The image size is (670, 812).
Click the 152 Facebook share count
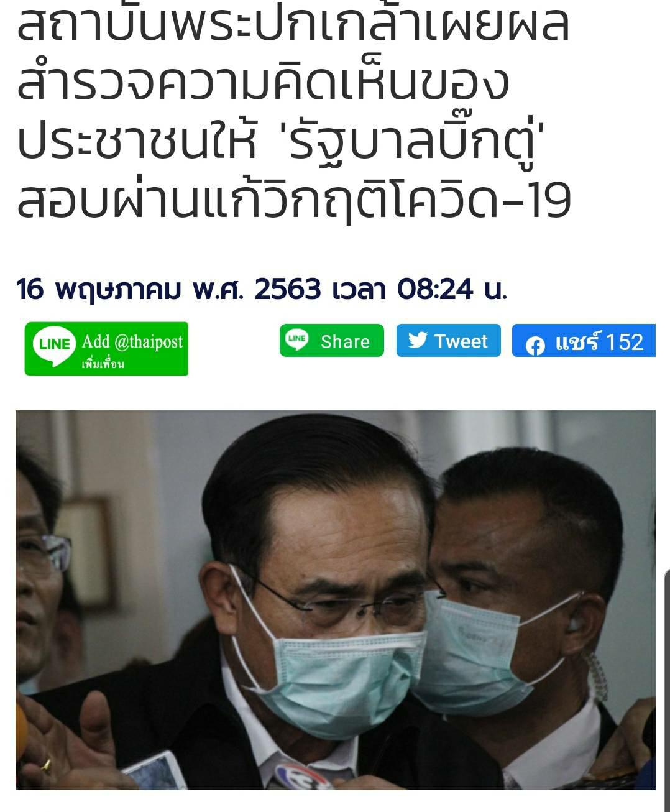(x=624, y=342)
